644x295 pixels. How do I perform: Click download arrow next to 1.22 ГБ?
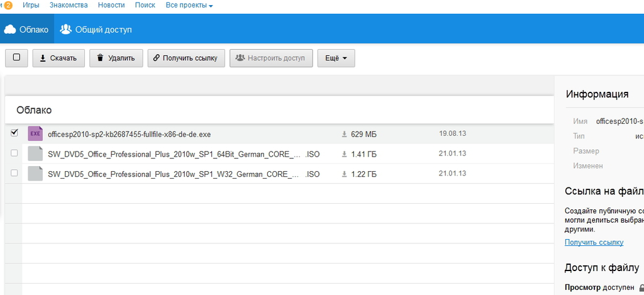point(344,174)
